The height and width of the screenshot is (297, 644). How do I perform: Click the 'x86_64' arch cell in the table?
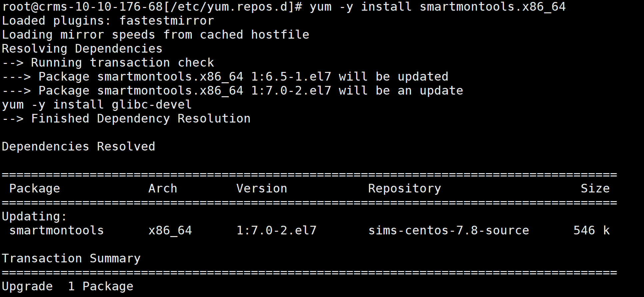tap(170, 231)
